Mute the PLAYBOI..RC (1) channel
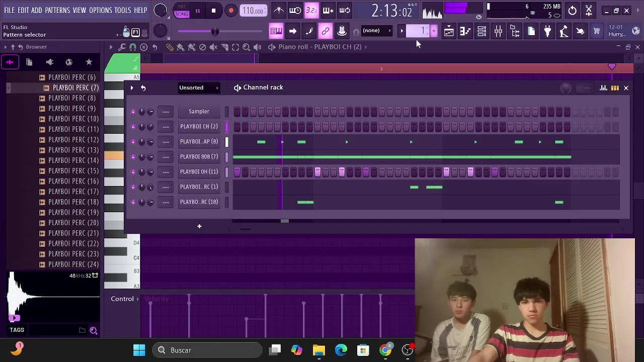 [x=133, y=187]
